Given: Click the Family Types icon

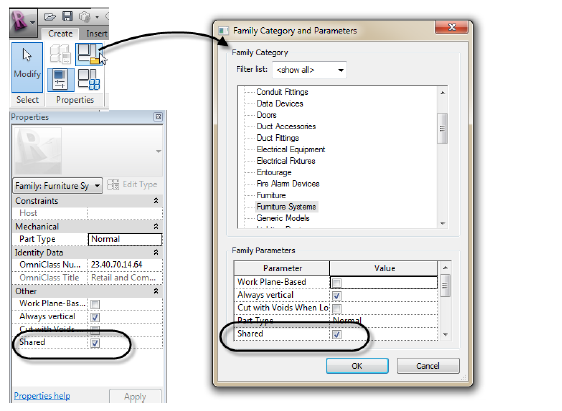Looking at the screenshot, I should pyautogui.click(x=89, y=79).
